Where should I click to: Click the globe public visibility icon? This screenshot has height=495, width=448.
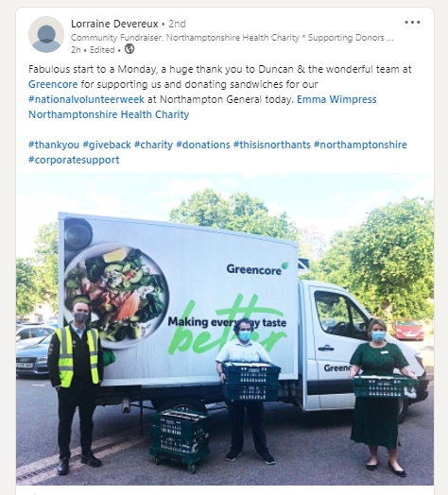tap(129, 49)
